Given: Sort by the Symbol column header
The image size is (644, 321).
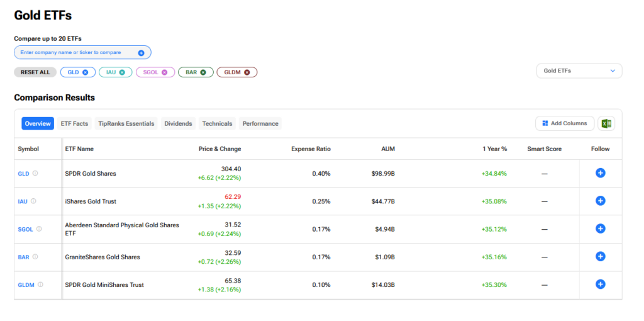Looking at the screenshot, I should pos(28,149).
